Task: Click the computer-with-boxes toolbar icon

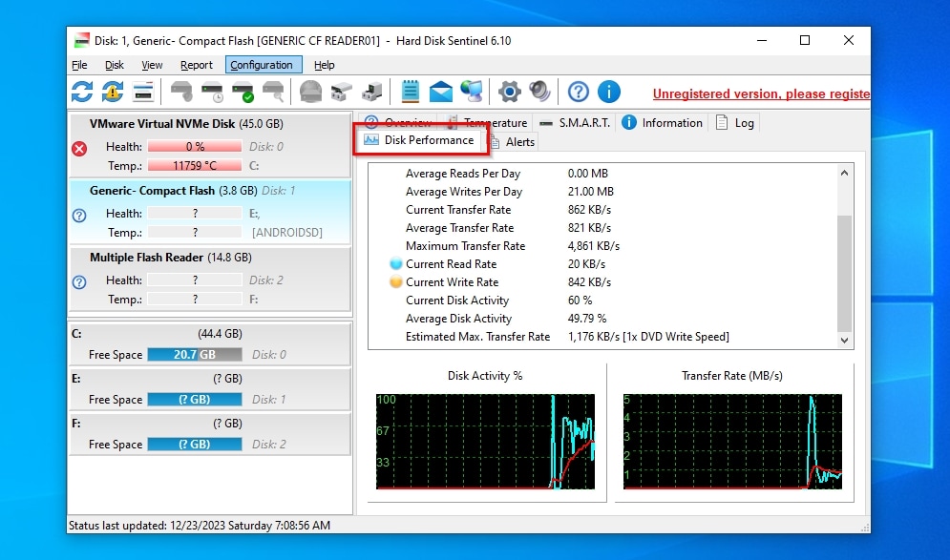Action: coord(372,92)
